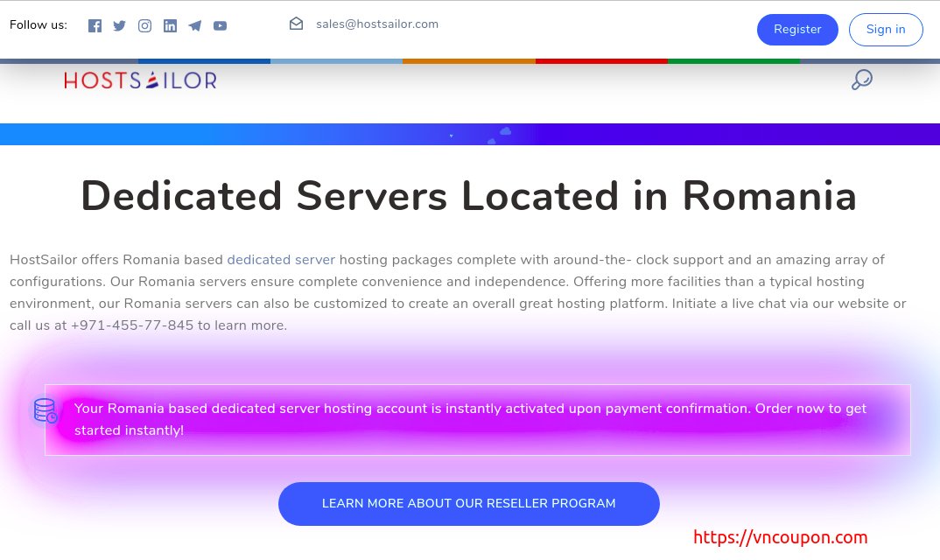Click the database clock icon in the banner
This screenshot has width=940, height=560.
46,411
